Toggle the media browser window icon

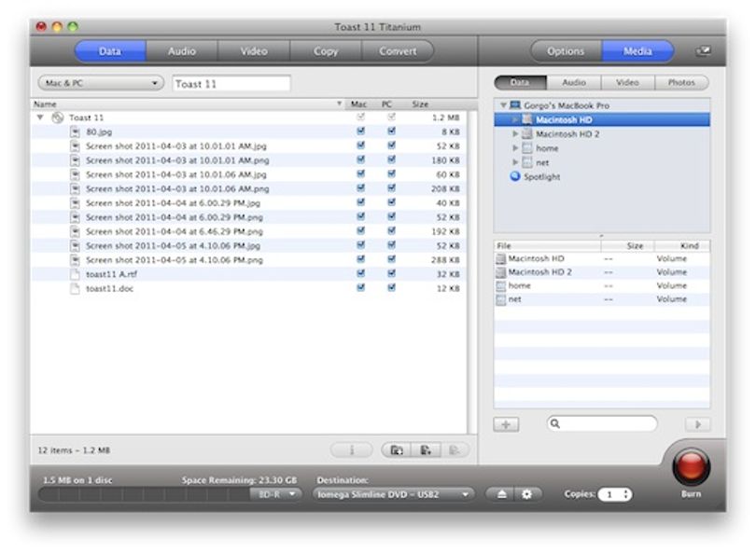pyautogui.click(x=704, y=50)
